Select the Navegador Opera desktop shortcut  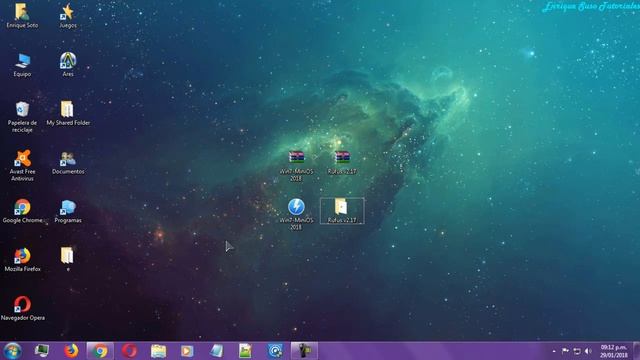click(22, 308)
